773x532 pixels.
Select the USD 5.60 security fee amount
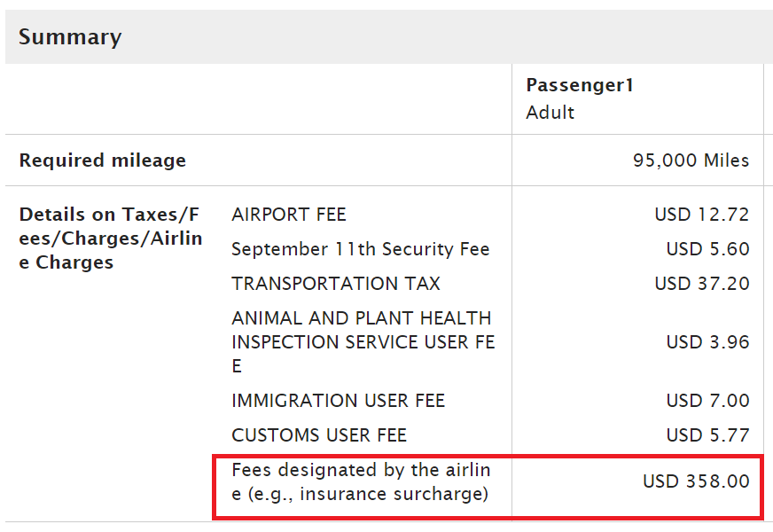(x=708, y=249)
